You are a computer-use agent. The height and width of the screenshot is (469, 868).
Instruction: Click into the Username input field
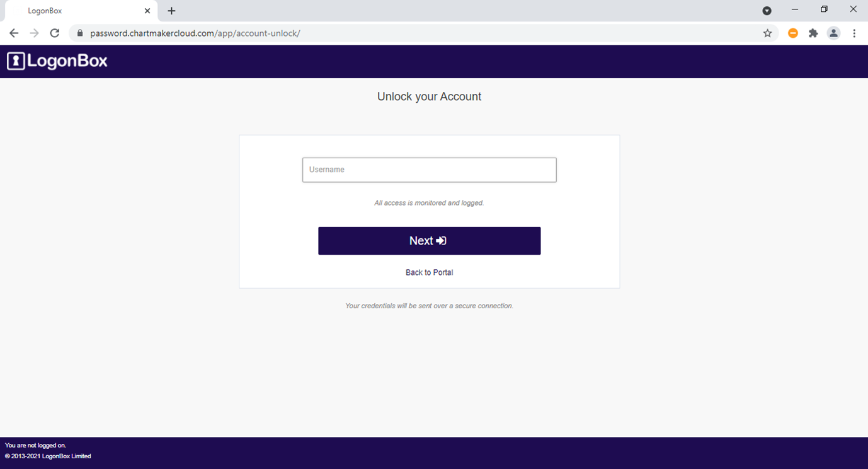[429, 170]
